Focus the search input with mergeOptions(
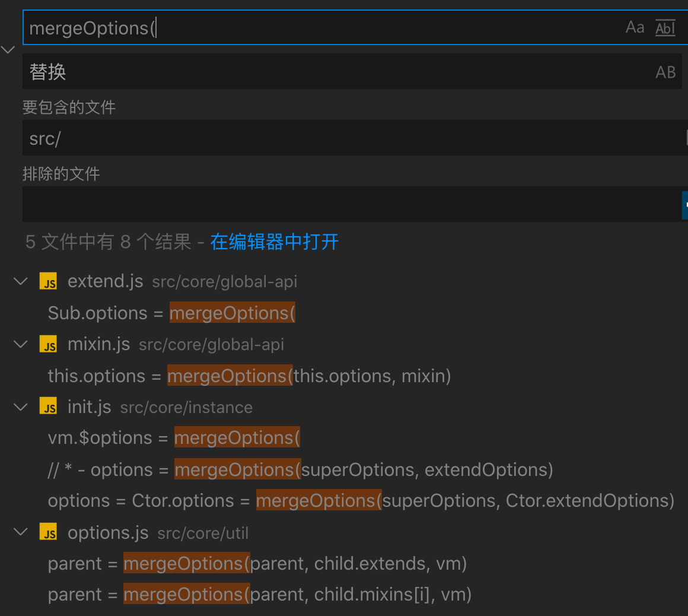 coord(320,28)
